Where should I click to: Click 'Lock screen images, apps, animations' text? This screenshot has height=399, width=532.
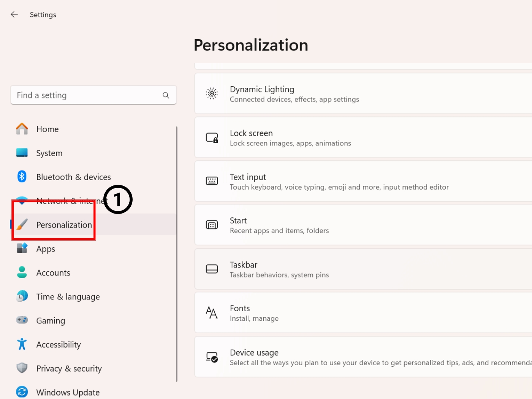[x=290, y=143]
